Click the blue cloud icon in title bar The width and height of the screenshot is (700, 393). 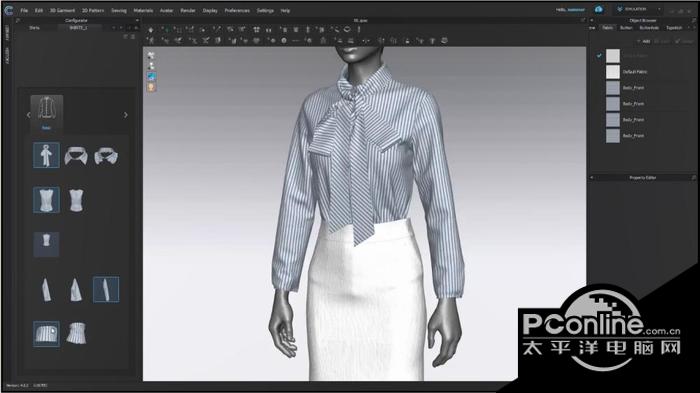coord(599,9)
